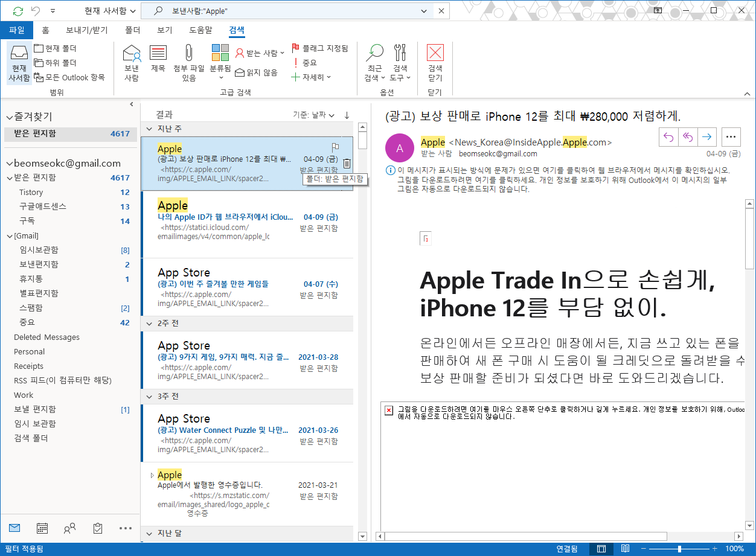Image resolution: width=756 pixels, height=556 pixels.
Task: Switch to the 홈 tab
Action: [45, 30]
